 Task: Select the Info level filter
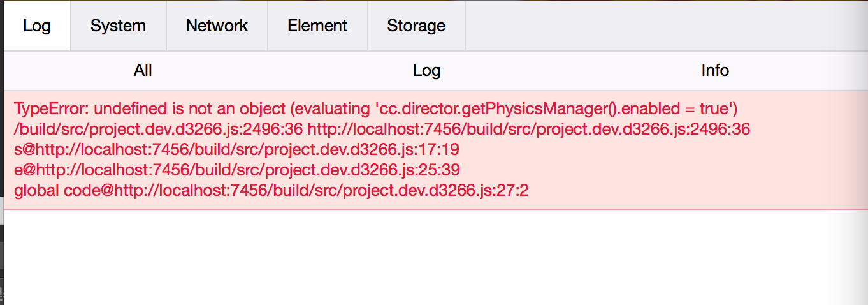pyautogui.click(x=715, y=71)
